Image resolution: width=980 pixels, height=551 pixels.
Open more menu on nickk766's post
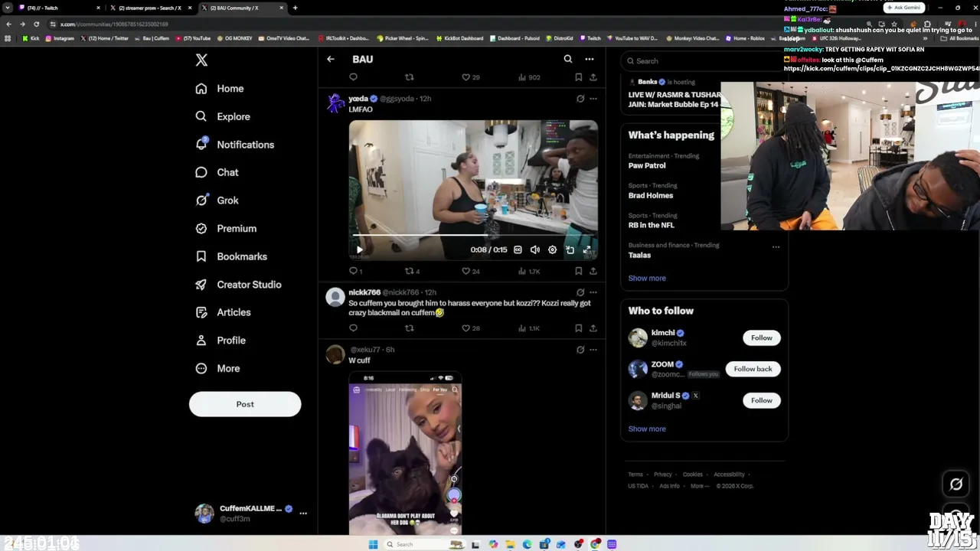pos(593,292)
